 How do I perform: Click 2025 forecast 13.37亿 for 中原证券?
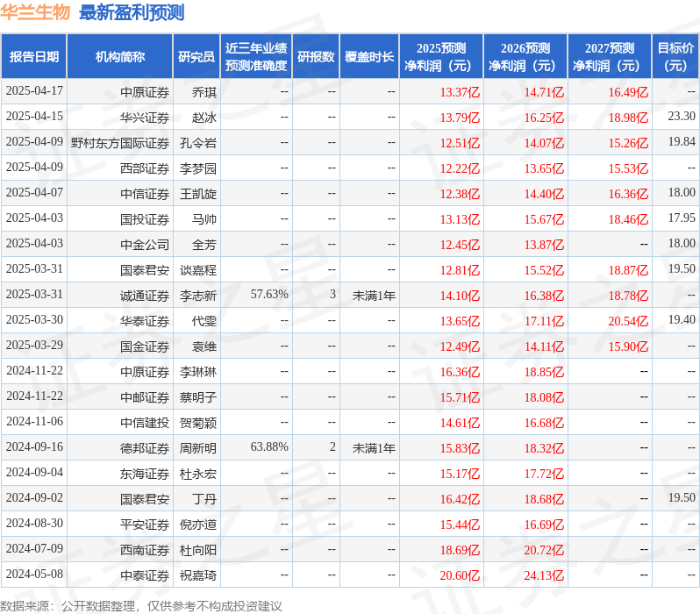pyautogui.click(x=460, y=92)
